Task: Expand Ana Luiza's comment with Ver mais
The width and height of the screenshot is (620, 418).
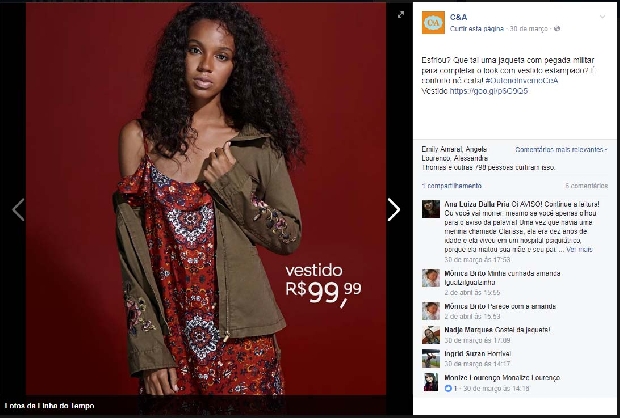Action: coord(579,250)
